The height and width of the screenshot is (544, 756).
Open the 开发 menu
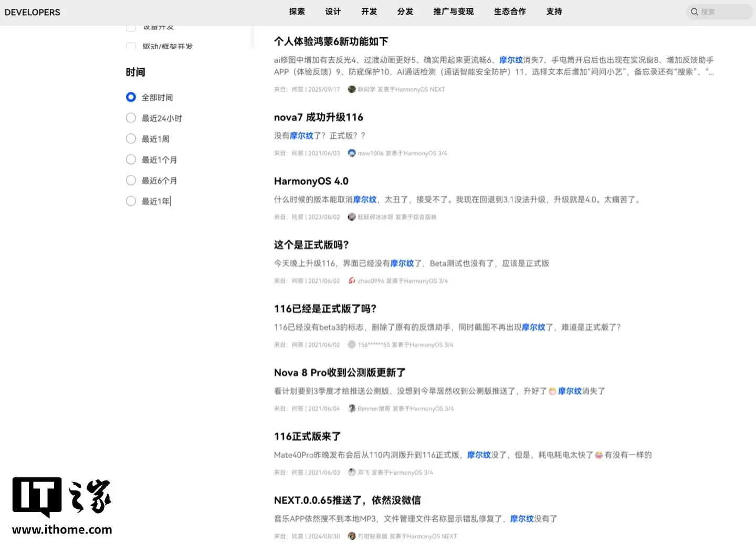pyautogui.click(x=369, y=12)
